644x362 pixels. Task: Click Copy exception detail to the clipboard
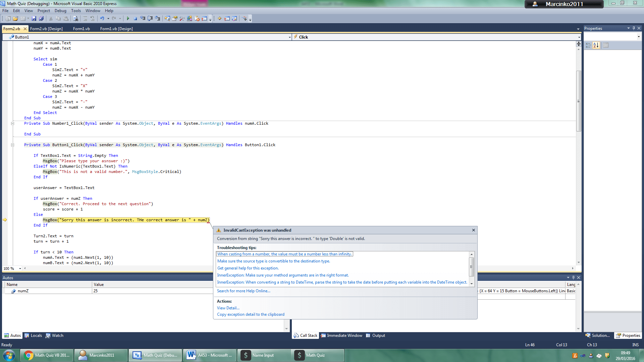(251, 314)
